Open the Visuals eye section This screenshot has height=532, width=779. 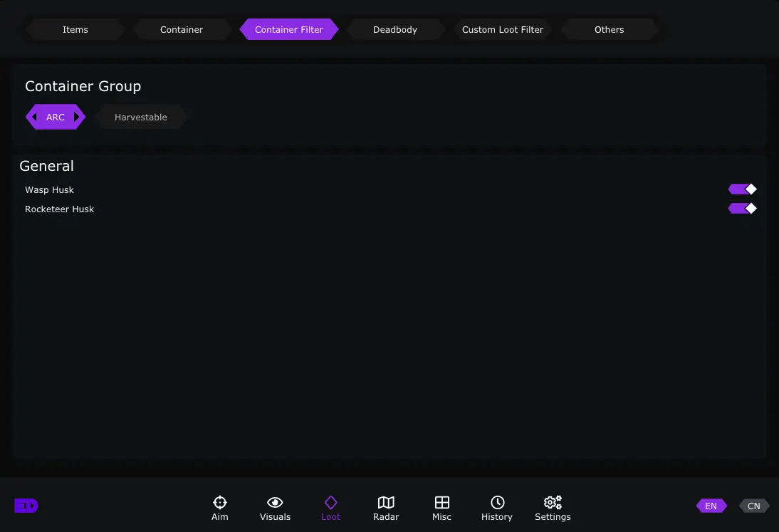tap(275, 508)
